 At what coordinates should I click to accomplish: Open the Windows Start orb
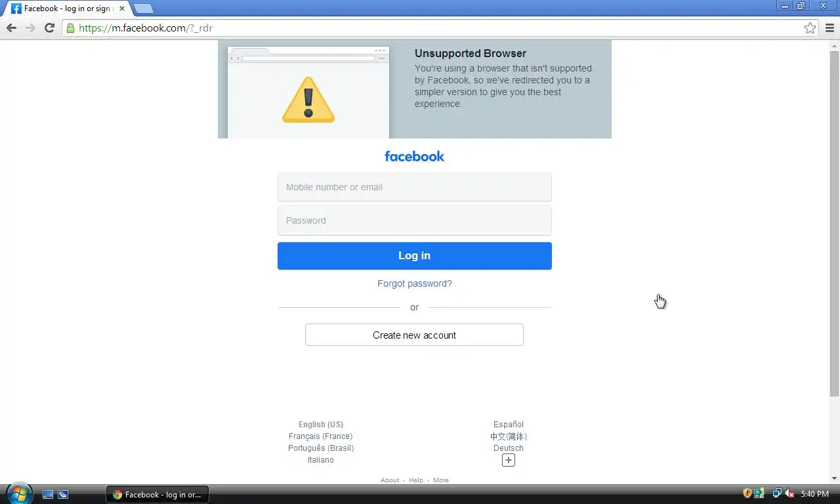point(19,493)
